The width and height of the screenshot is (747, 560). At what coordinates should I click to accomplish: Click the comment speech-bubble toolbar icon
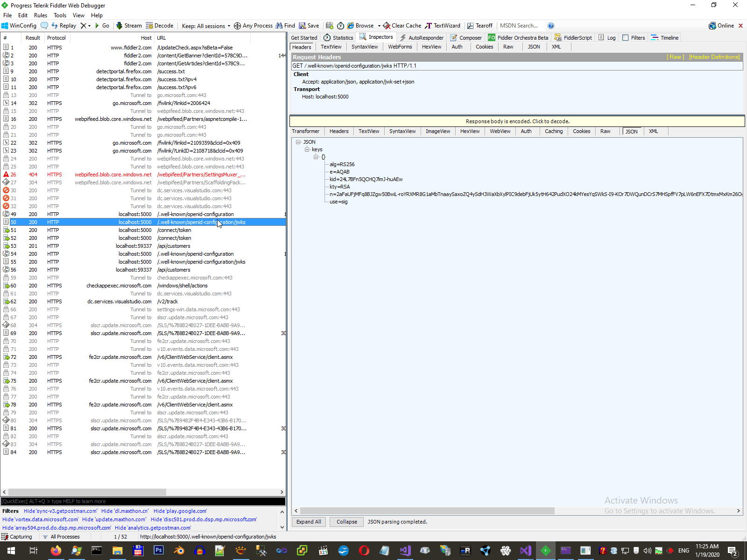(x=44, y=26)
